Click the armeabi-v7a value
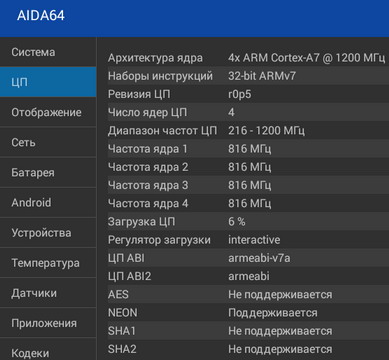Viewport: 389px width, 360px height. point(259,258)
